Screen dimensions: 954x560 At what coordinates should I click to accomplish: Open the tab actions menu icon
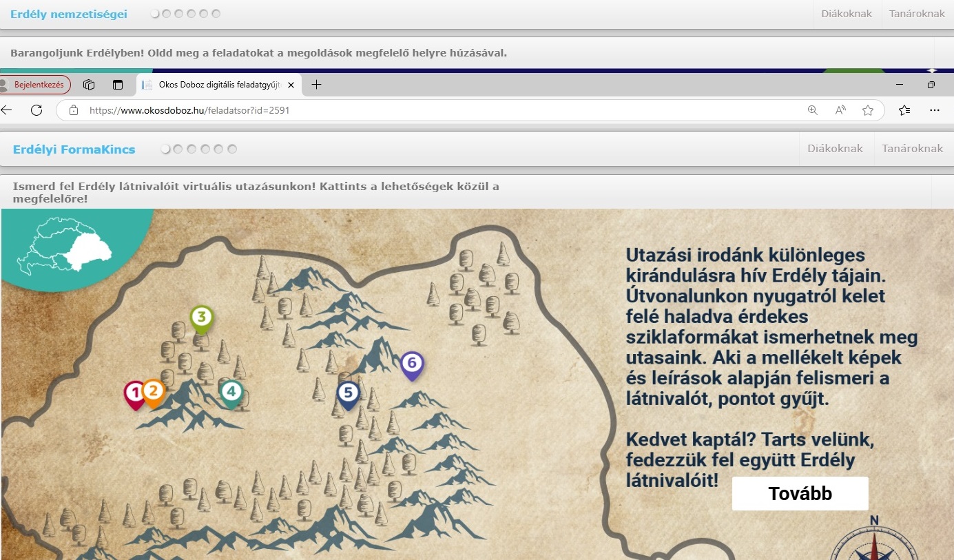(118, 85)
